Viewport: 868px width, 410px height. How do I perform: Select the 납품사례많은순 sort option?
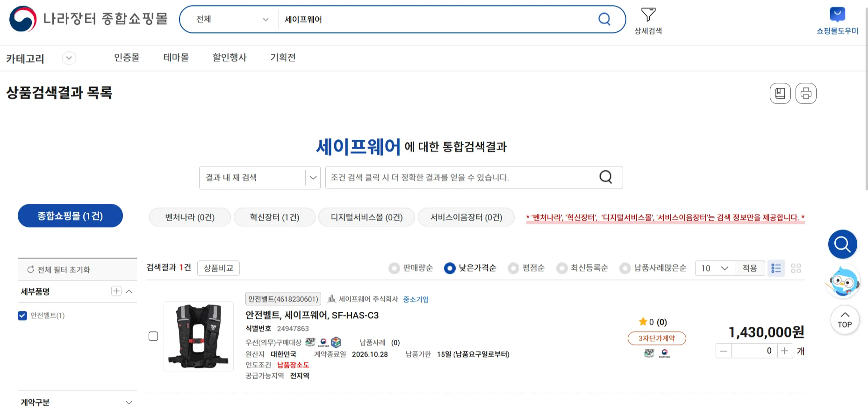[653, 268]
